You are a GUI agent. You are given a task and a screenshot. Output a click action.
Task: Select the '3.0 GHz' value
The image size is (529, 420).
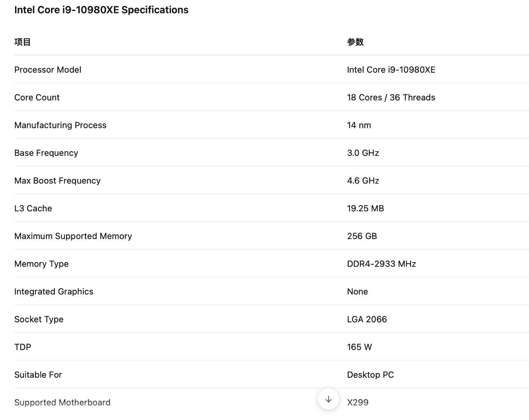(x=363, y=153)
